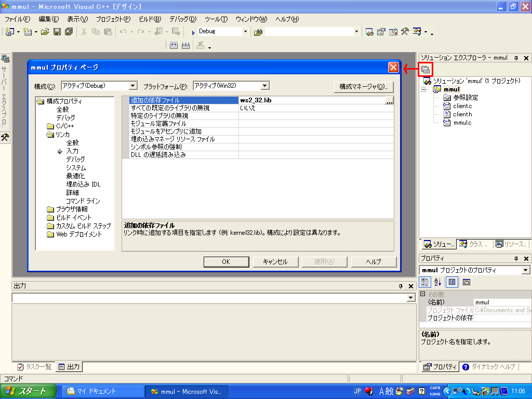Open the mmul project properties object dropdown

click(x=525, y=270)
